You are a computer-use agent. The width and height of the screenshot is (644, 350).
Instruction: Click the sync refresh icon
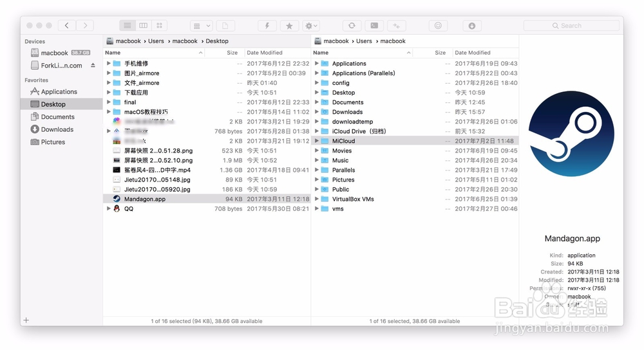[352, 26]
